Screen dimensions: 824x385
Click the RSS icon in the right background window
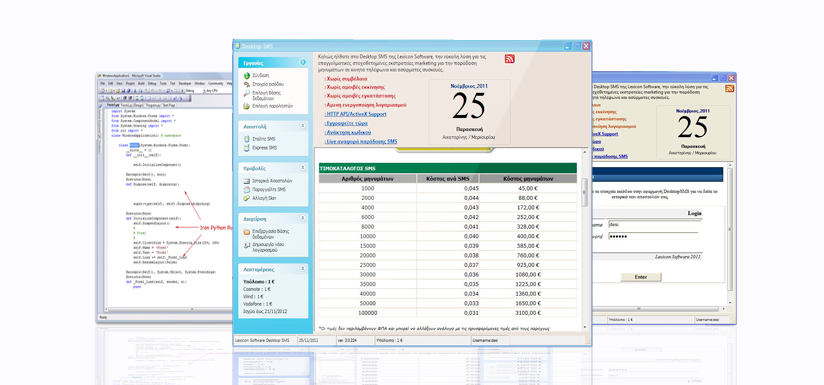coord(730,88)
